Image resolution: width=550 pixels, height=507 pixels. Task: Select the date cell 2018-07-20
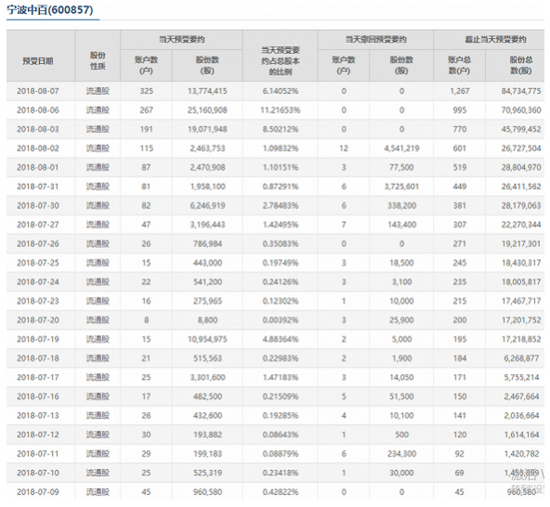tap(38, 320)
